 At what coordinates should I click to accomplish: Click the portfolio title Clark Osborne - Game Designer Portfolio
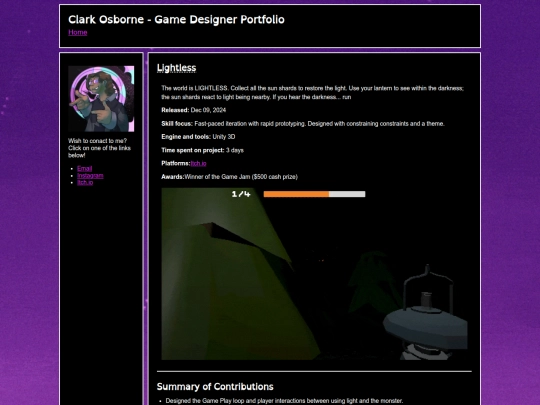[176, 20]
